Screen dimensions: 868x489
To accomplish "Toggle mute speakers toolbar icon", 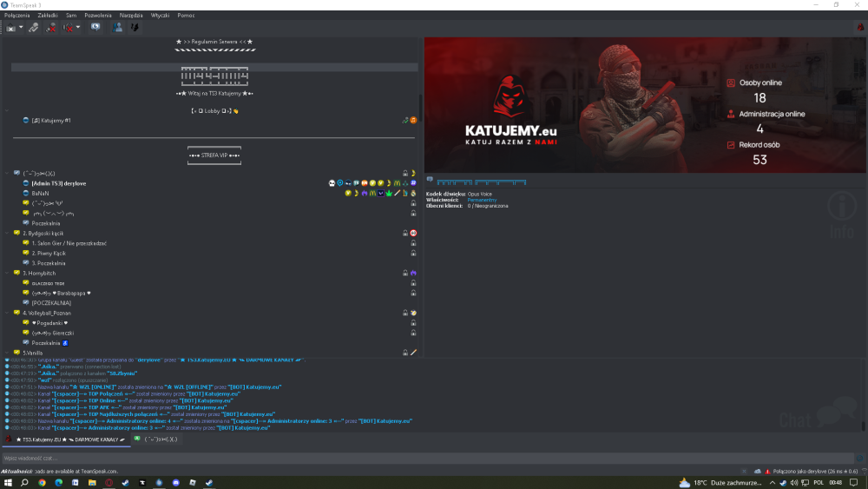I will (68, 27).
